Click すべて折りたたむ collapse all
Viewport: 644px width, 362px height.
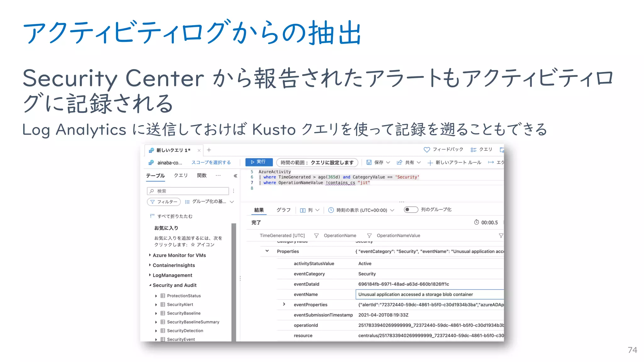tap(171, 216)
